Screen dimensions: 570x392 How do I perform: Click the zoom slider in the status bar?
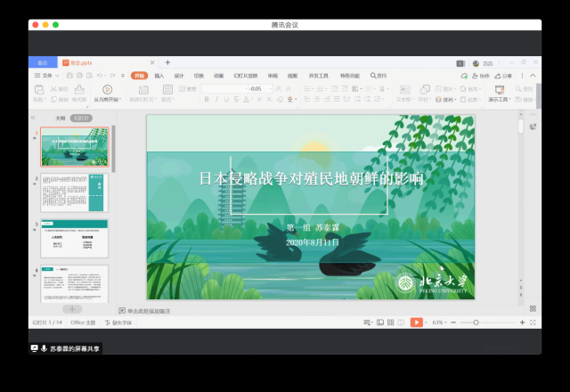pos(476,322)
